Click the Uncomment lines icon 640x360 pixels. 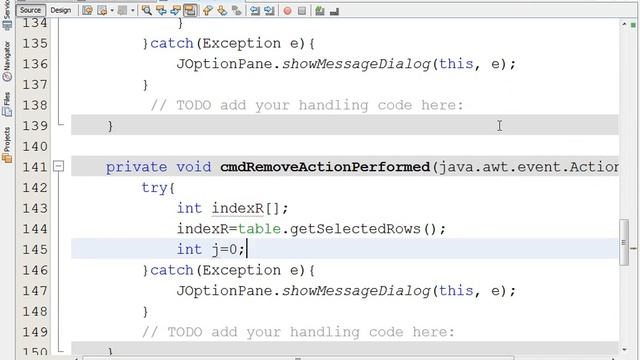click(x=334, y=11)
